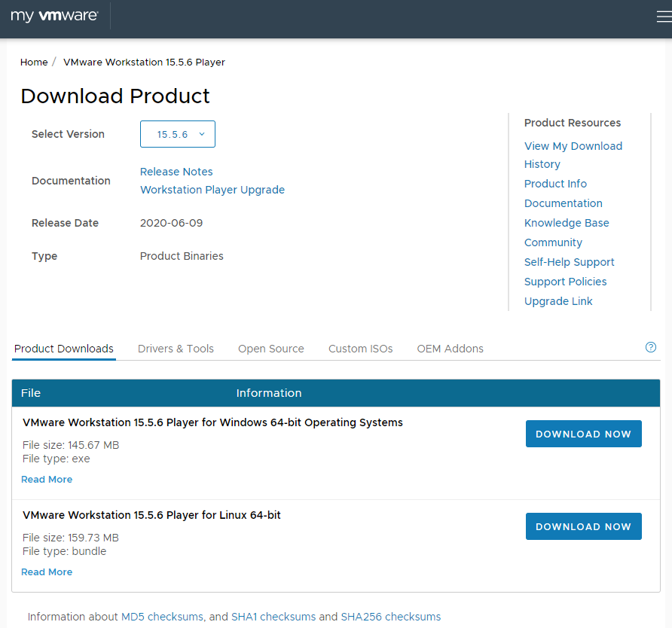The width and height of the screenshot is (672, 628).
Task: Open the Release Notes link
Action: [176, 172]
